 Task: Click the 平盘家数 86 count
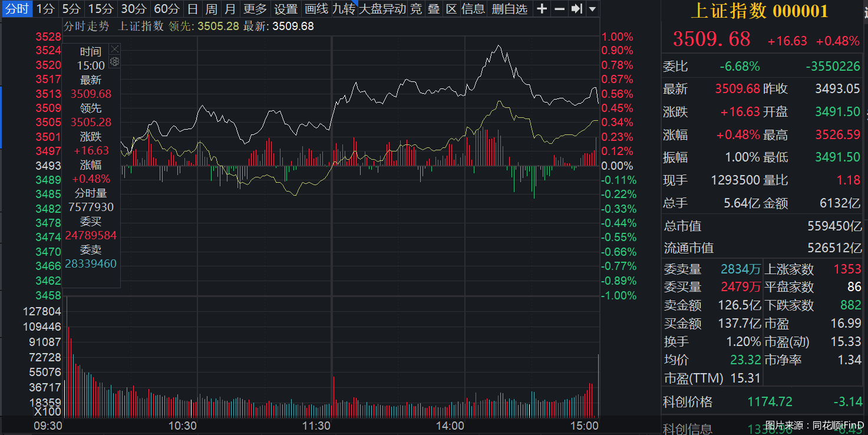coord(854,287)
